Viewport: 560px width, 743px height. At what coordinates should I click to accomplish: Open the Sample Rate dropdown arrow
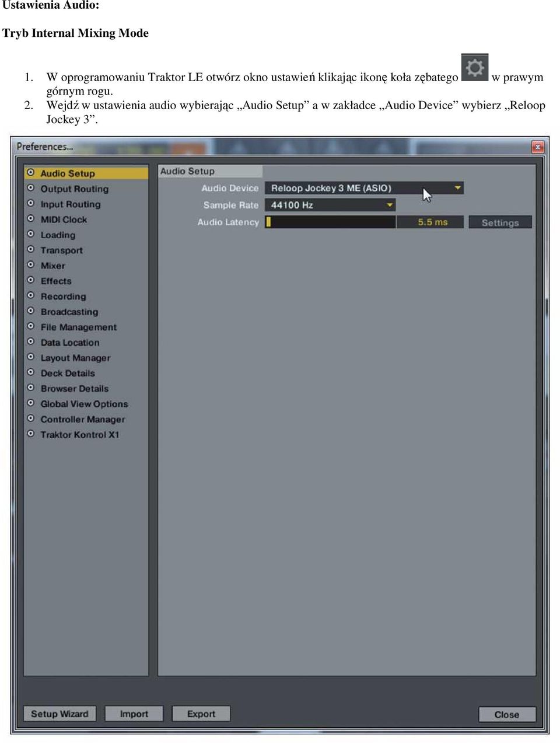[390, 205]
